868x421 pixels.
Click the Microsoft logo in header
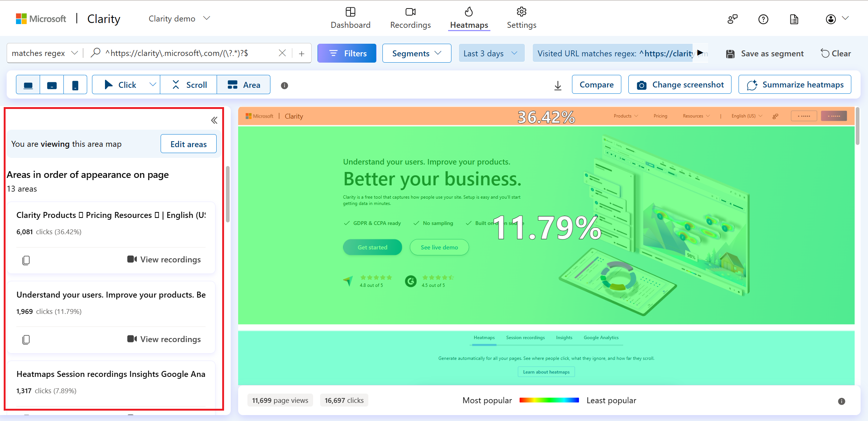[41, 19]
